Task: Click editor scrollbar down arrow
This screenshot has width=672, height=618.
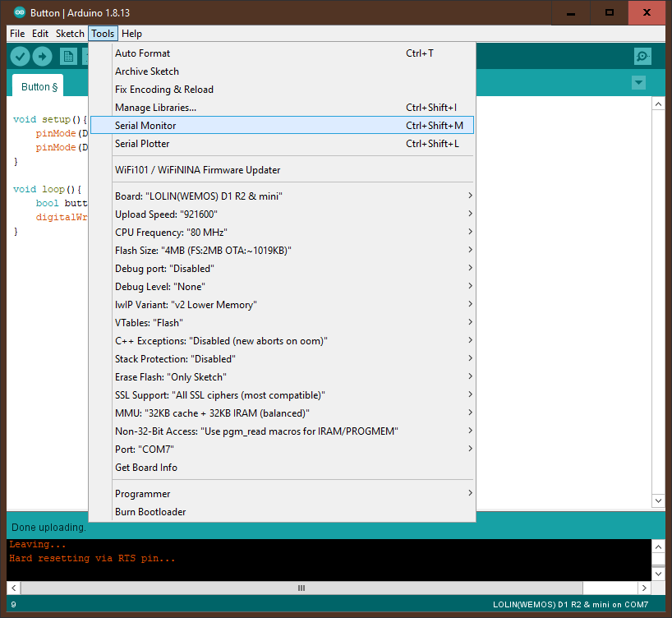Action: point(658,500)
